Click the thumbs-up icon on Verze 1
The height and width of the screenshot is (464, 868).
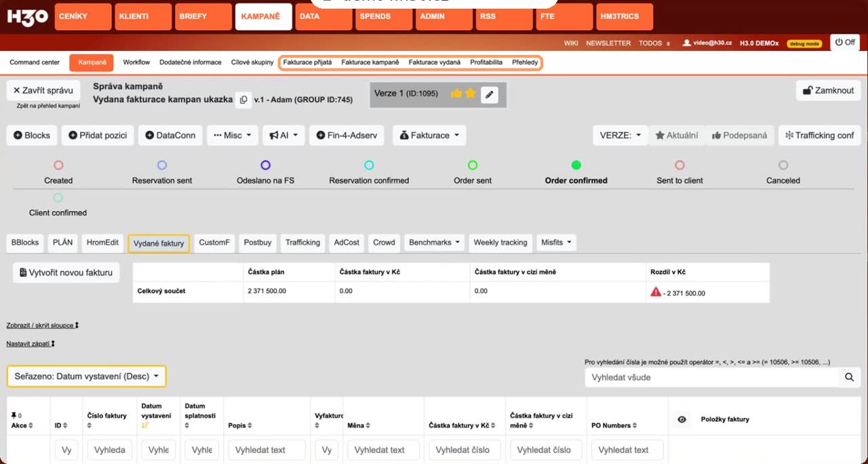pos(456,94)
